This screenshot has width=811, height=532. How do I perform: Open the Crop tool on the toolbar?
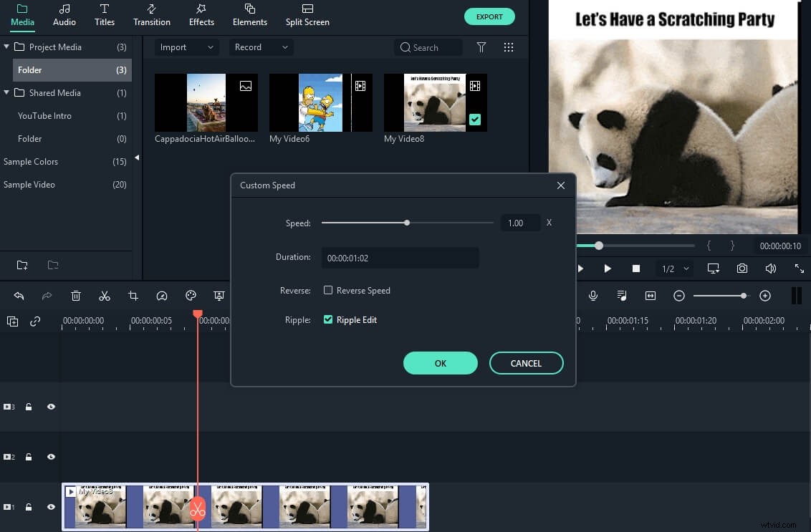tap(133, 295)
